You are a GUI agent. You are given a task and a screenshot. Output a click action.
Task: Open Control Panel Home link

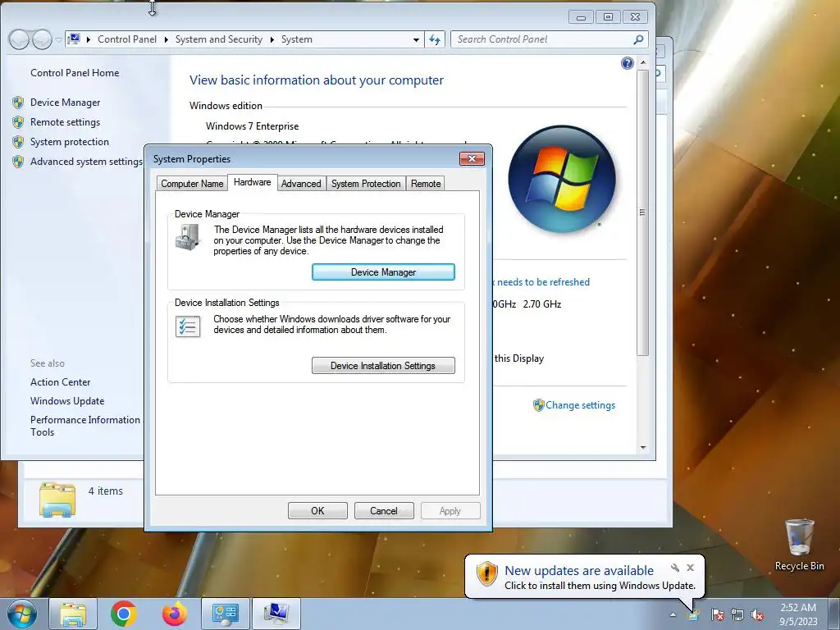click(x=75, y=73)
